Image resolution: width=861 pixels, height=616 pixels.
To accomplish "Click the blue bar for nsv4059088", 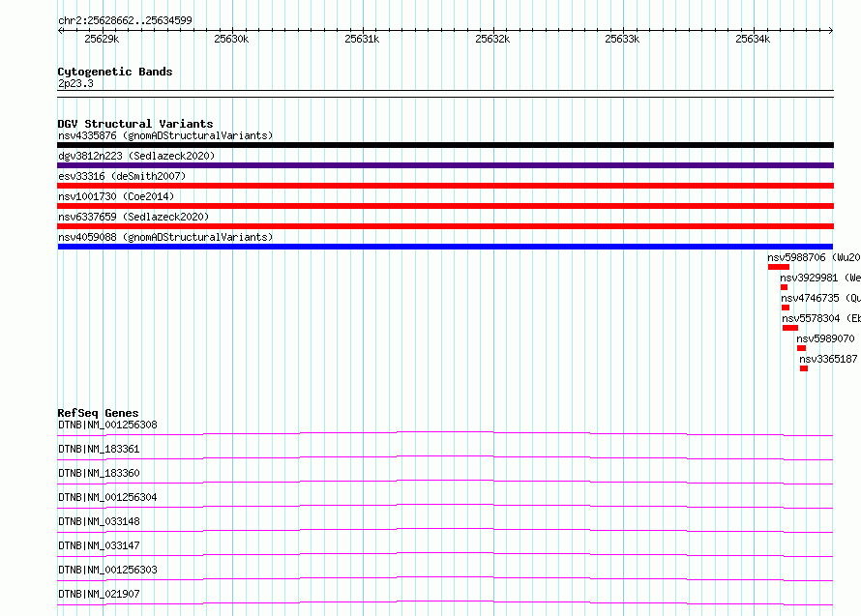I will coord(445,247).
